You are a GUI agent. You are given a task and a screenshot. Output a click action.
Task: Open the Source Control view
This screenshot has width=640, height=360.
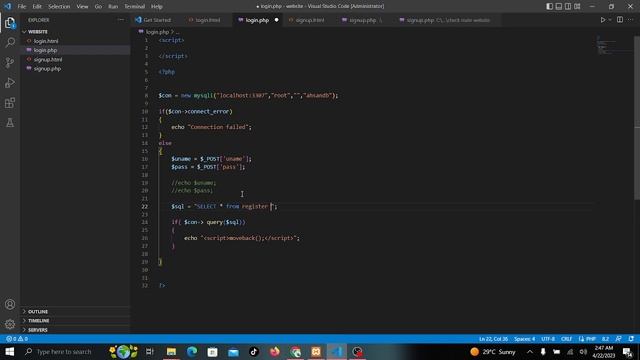(x=10, y=62)
